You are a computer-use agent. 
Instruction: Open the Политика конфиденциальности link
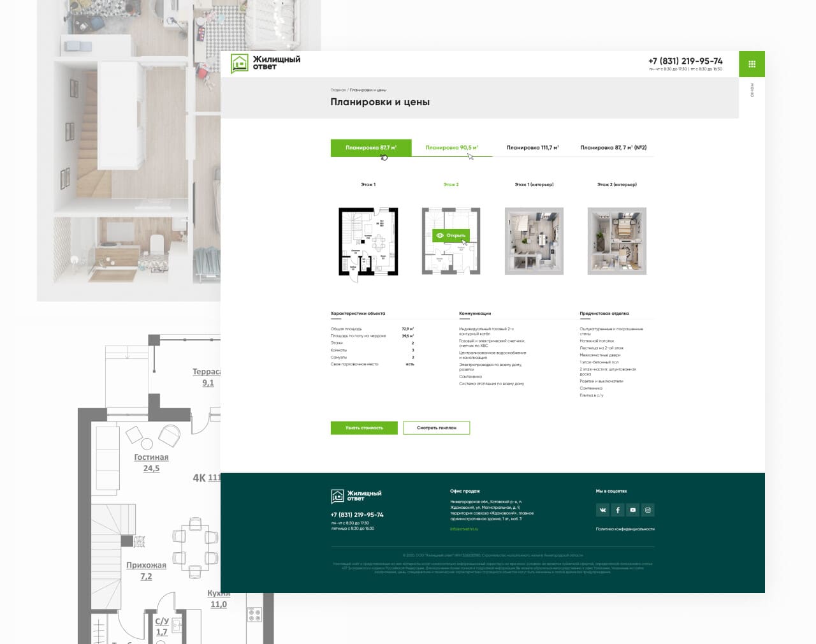coord(625,529)
